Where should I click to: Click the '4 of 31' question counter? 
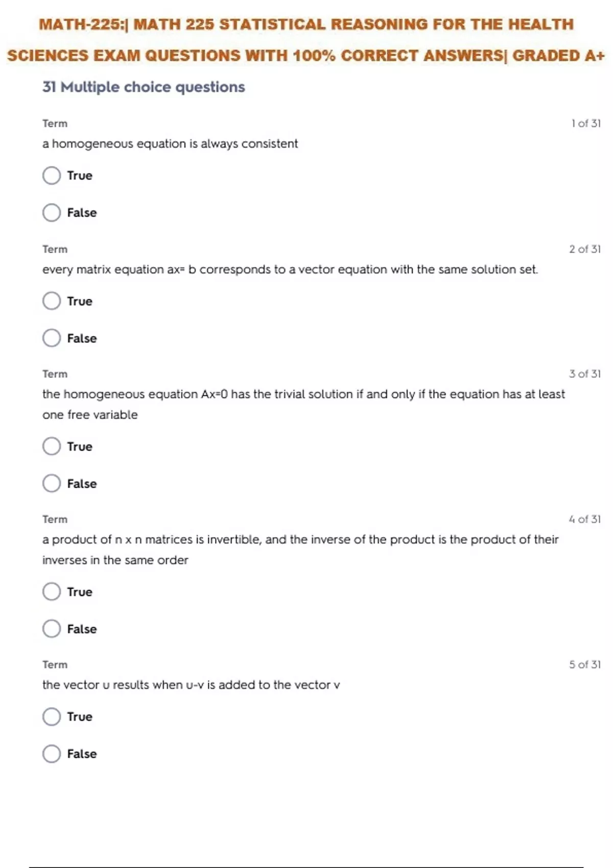[585, 519]
